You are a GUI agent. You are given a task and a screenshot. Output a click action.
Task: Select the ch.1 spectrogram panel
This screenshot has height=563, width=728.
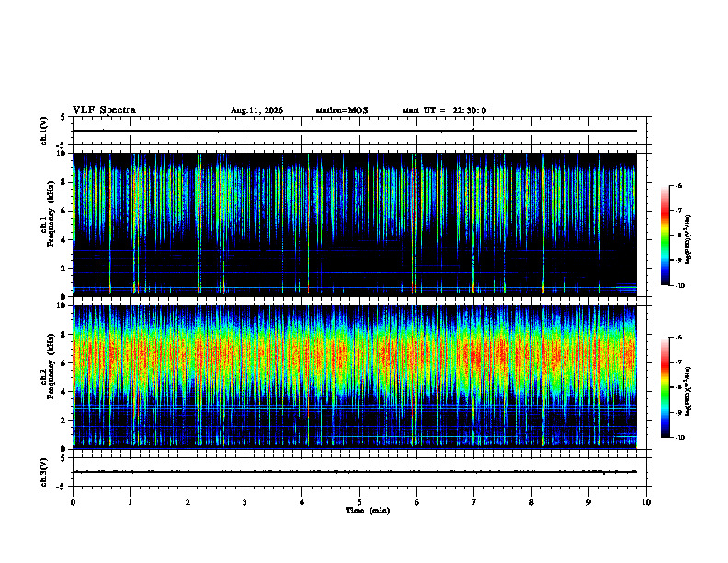coord(355,224)
